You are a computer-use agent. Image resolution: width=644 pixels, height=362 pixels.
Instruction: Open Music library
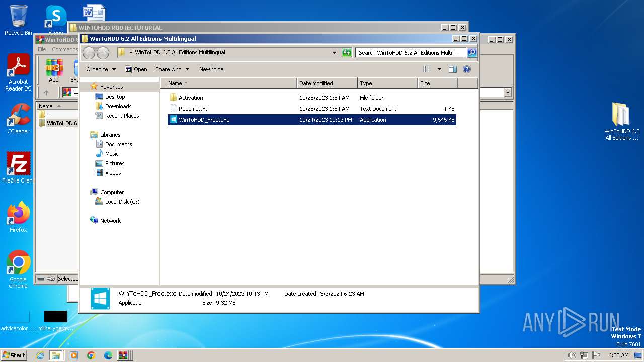pyautogui.click(x=112, y=154)
